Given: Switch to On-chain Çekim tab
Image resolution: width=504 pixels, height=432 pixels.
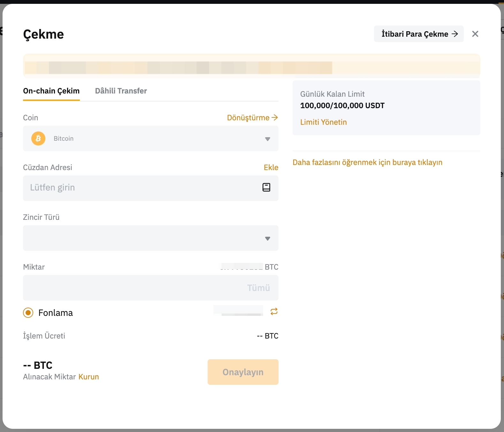Looking at the screenshot, I should click(51, 91).
